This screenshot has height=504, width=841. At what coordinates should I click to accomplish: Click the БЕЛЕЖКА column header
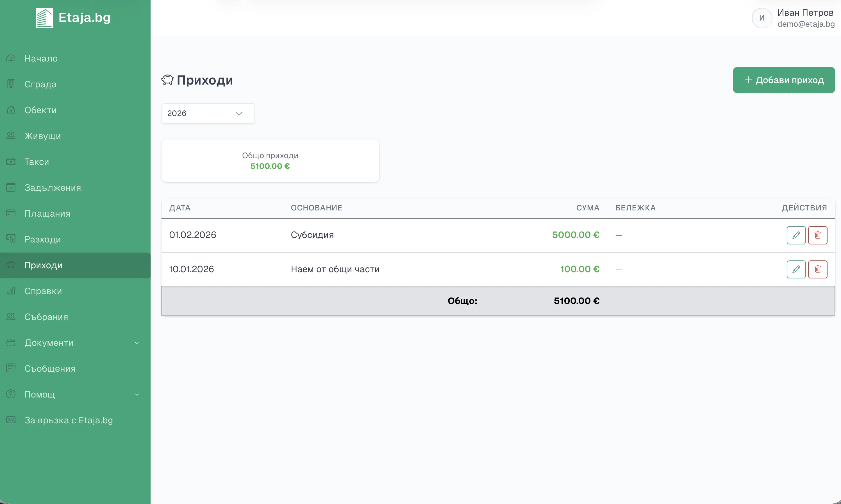(635, 208)
